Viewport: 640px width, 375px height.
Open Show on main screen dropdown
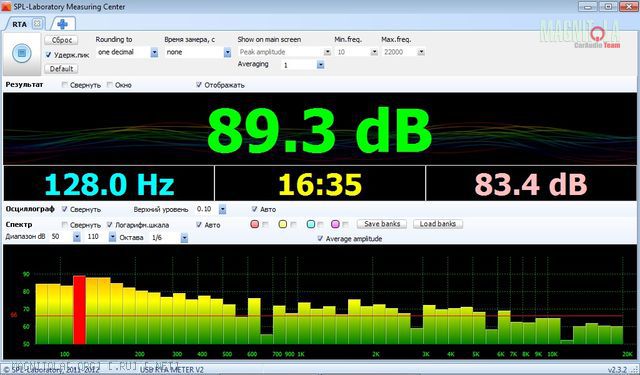[x=327, y=52]
